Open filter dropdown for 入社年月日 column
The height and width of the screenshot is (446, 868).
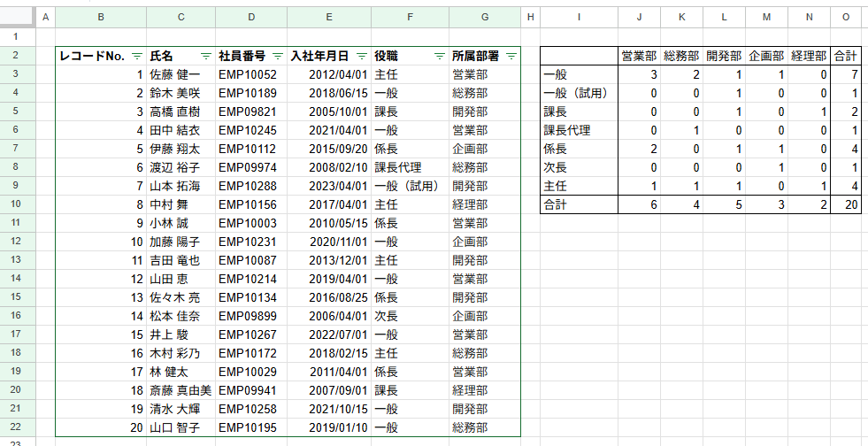tap(362, 56)
